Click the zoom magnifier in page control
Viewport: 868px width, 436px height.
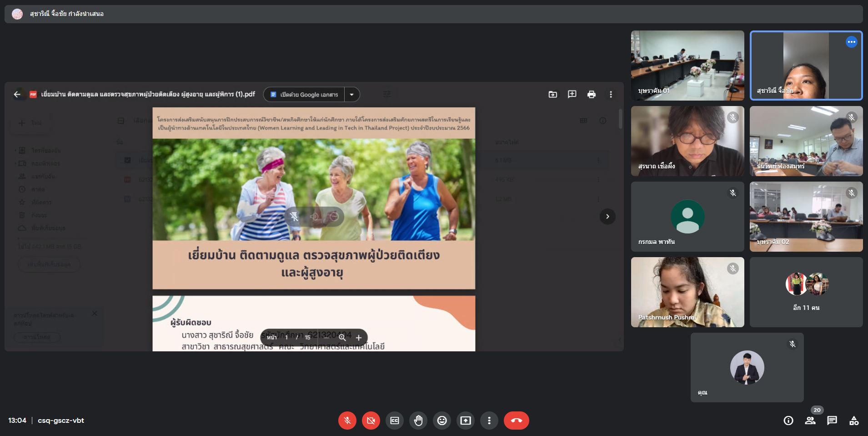[x=342, y=337]
